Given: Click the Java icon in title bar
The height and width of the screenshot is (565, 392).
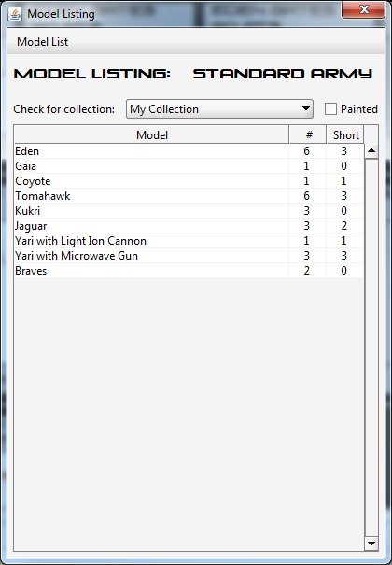Looking at the screenshot, I should [15, 14].
